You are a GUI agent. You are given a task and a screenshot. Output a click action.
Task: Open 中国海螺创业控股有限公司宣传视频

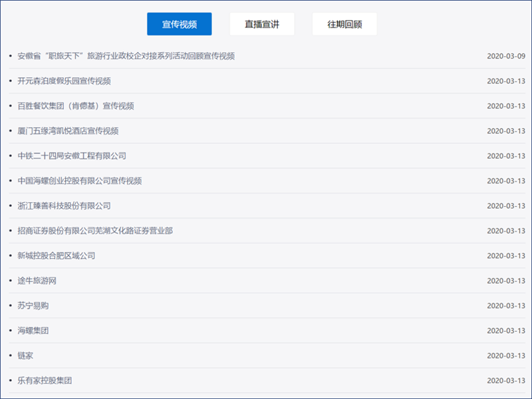(80, 181)
